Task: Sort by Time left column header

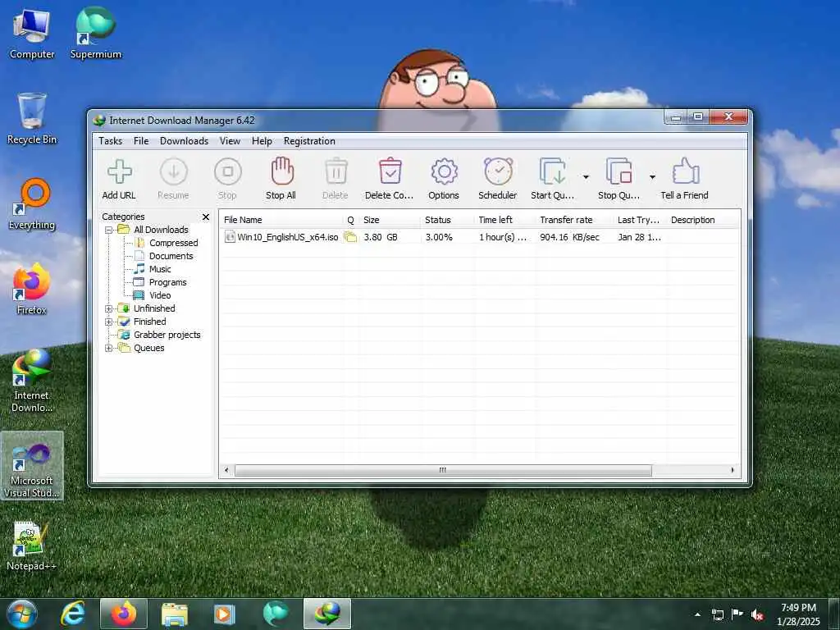Action: [505, 220]
